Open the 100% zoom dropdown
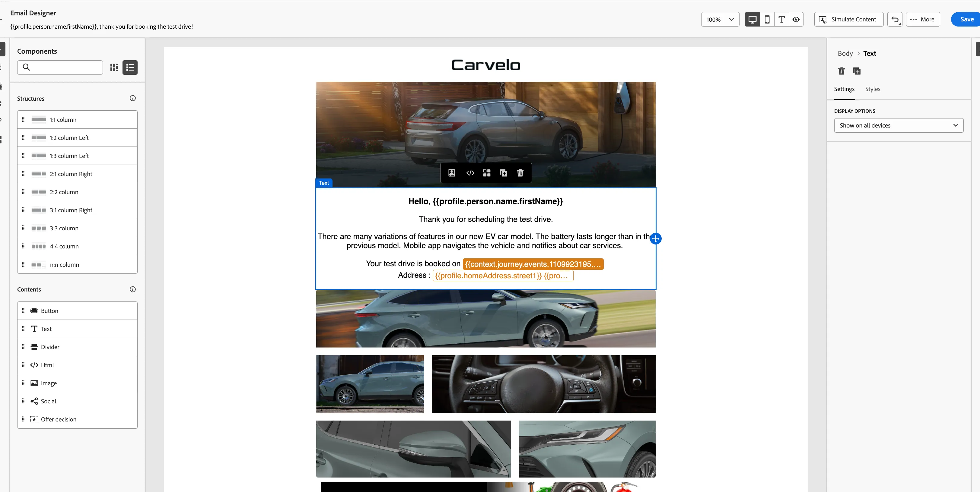 coord(720,19)
